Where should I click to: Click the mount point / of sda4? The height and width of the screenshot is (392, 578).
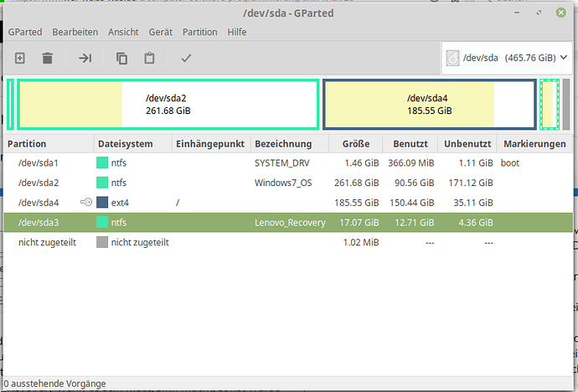[178, 203]
